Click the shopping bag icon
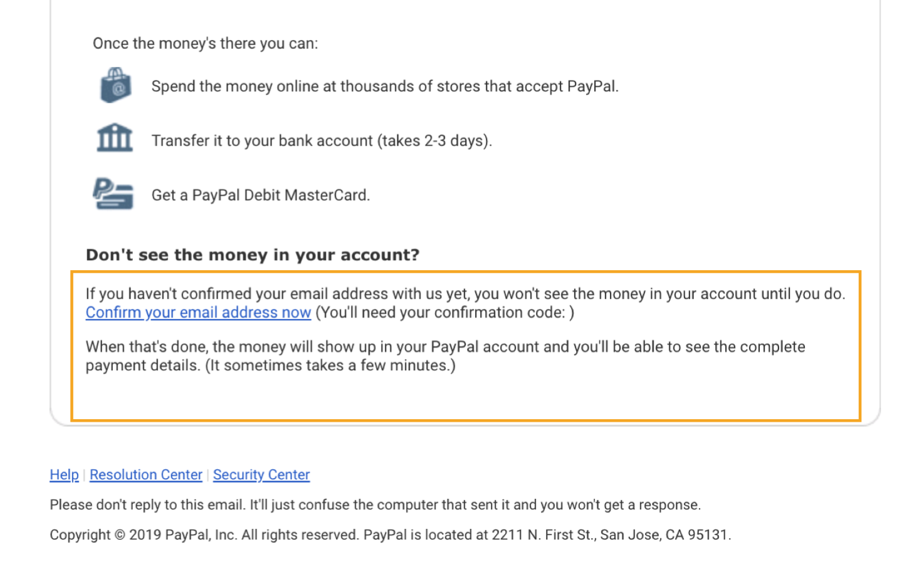This screenshot has height=574, width=924. (115, 85)
